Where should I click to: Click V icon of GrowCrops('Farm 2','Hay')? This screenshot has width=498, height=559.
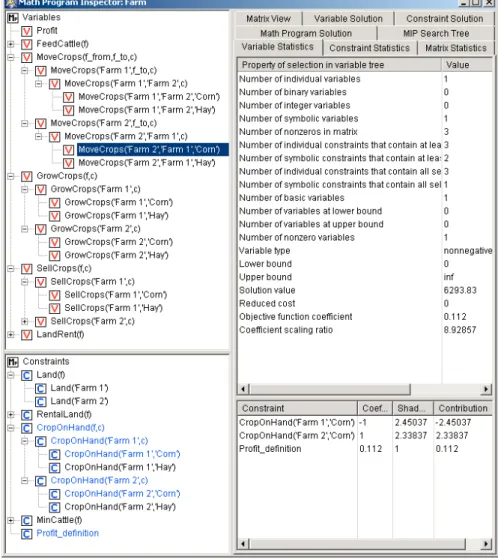(55, 256)
